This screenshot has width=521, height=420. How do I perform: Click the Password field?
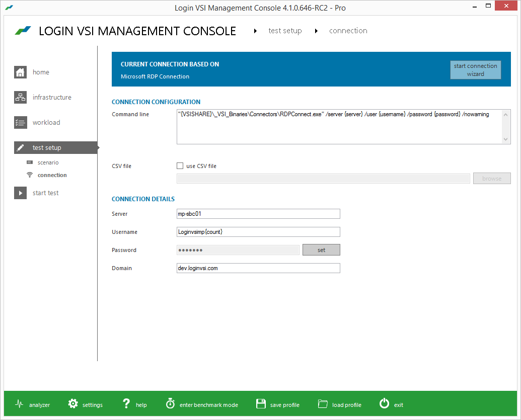[238, 250]
